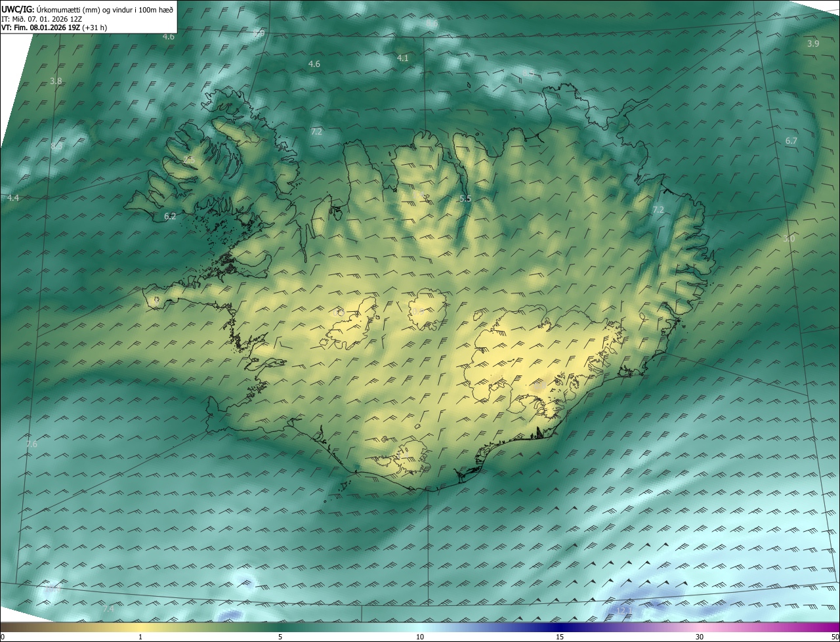Click the 4.1 value label
This screenshot has width=840, height=642.
402,58
